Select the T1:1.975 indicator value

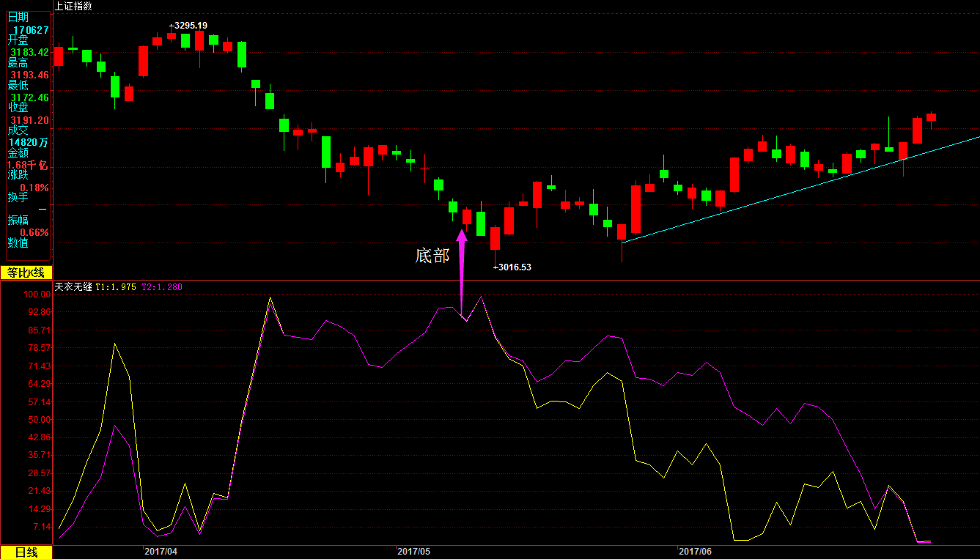(x=116, y=287)
